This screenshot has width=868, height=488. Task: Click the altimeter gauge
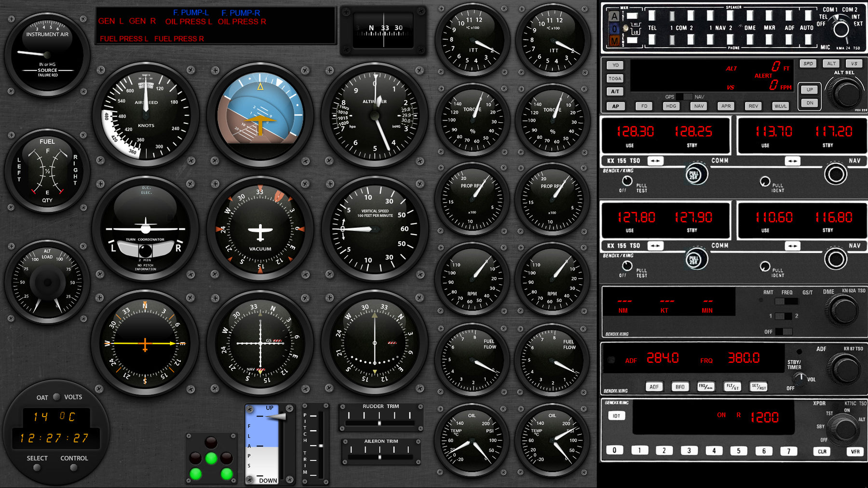[375, 115]
